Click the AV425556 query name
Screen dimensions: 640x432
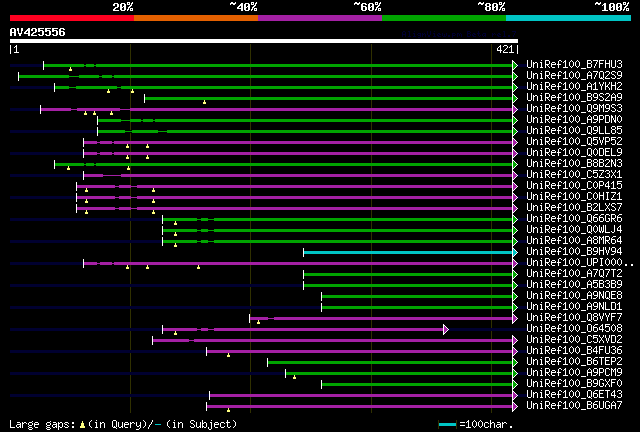coord(38,32)
